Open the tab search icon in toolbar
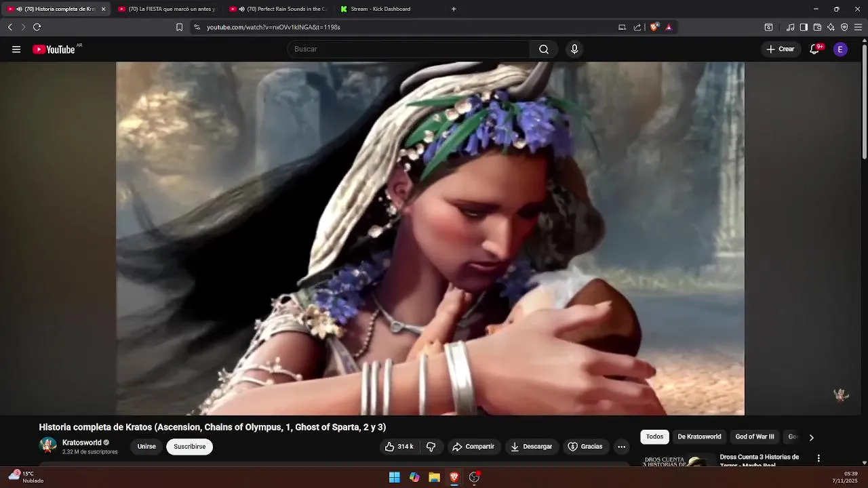The height and width of the screenshot is (488, 868). (768, 27)
